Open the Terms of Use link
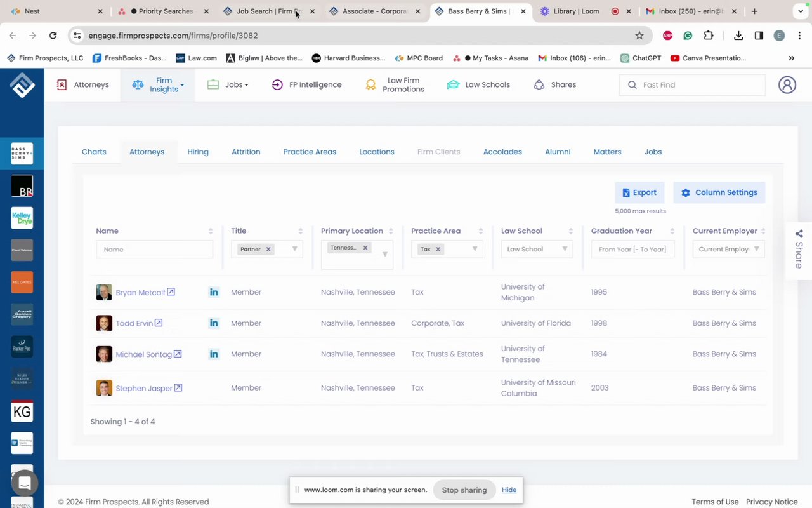The width and height of the screenshot is (812, 508). tap(715, 502)
